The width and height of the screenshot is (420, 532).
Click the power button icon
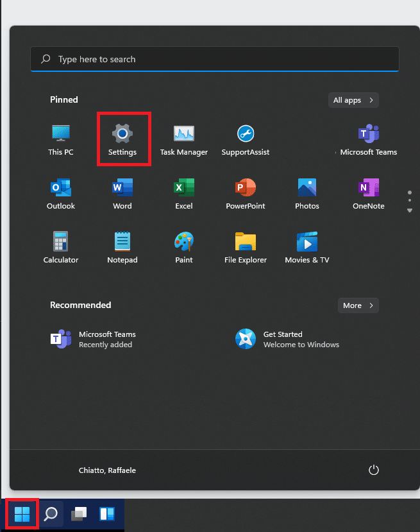[374, 470]
